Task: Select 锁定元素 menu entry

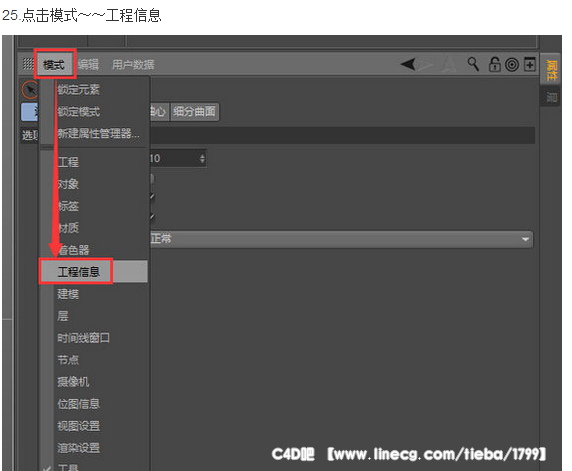Action: [78, 89]
